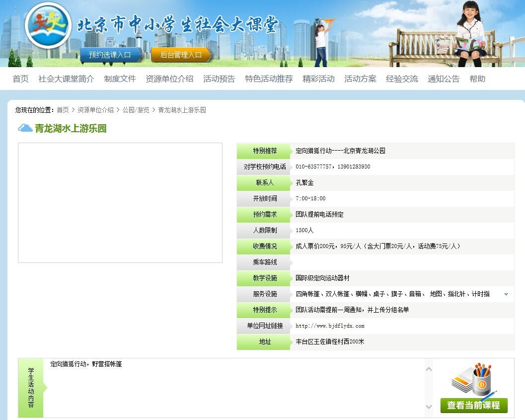Click scroll down arrow in activity content box
The height and width of the screenshot is (420, 525).
pos(429,407)
